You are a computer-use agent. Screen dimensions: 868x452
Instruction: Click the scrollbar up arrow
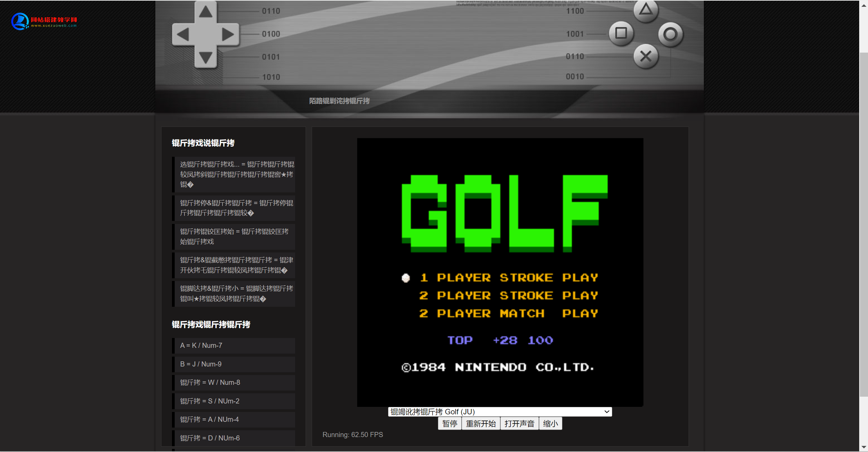pyautogui.click(x=864, y=5)
